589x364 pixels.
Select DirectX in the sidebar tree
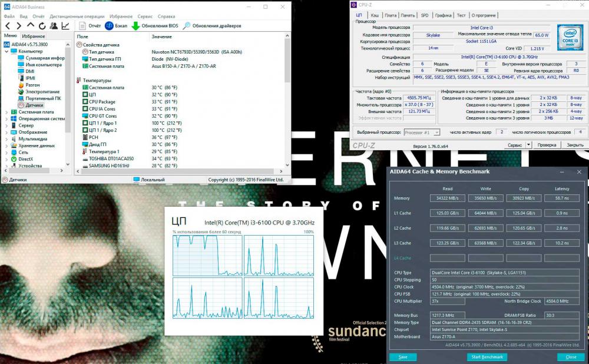[x=25, y=158]
